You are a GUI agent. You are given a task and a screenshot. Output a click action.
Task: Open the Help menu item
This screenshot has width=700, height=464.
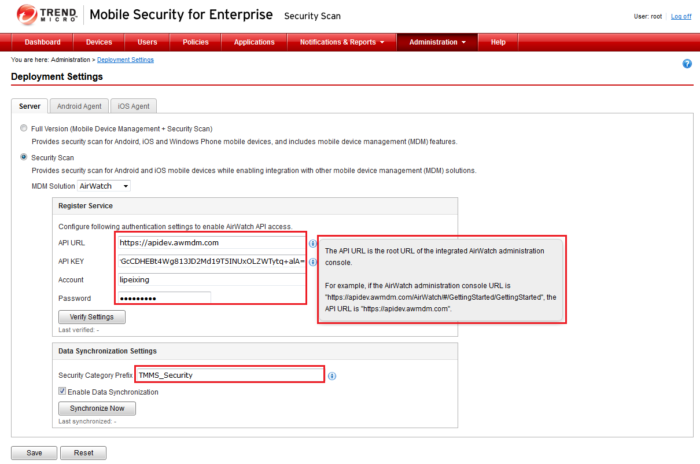pos(498,42)
